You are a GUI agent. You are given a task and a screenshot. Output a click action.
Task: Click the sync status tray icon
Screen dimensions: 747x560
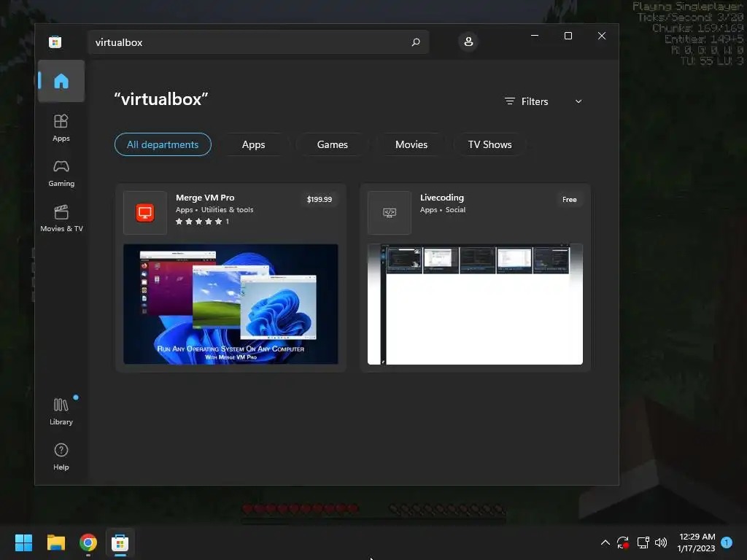tap(623, 542)
